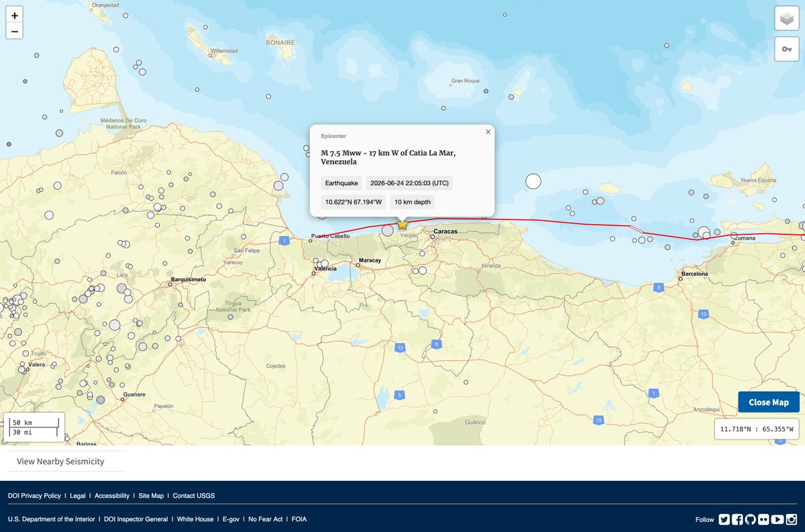Open Contact USGS link
Screen dimensions: 805x532
pos(194,496)
